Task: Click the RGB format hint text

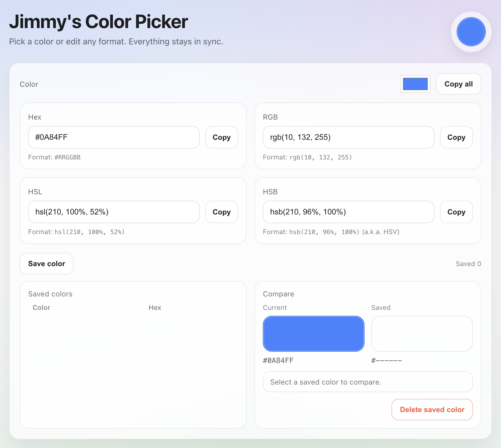Action: coord(308,157)
